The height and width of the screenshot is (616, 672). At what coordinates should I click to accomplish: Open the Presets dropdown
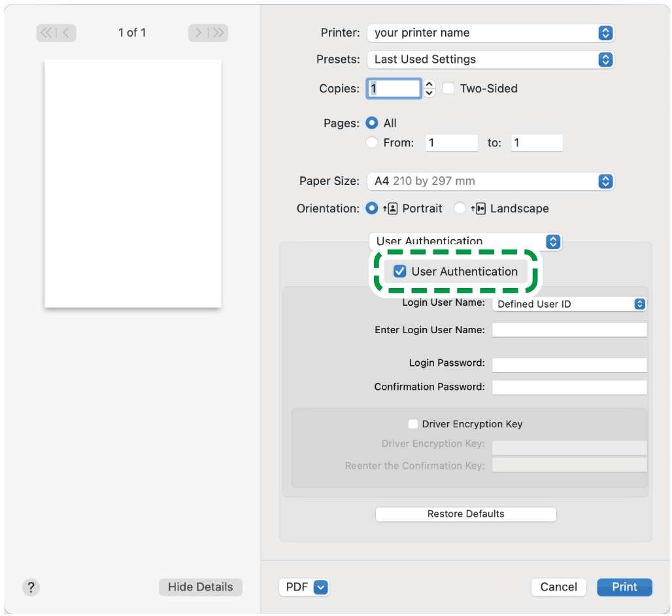[x=490, y=59]
